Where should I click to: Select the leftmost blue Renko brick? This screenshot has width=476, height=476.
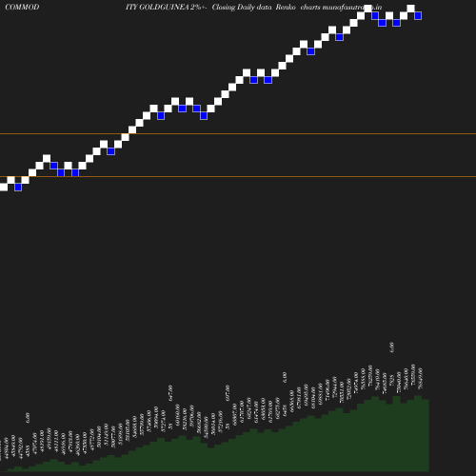[18, 188]
